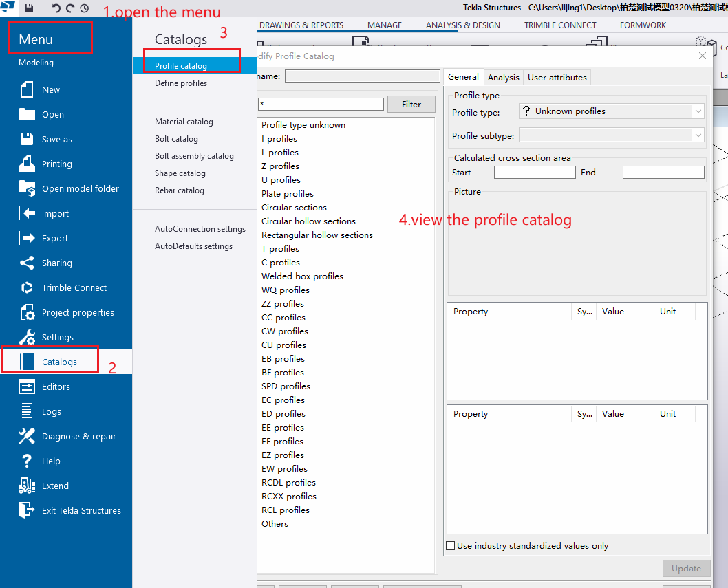Click the Profile name input field
Viewport: 728px width, 588px height.
pyautogui.click(x=362, y=76)
